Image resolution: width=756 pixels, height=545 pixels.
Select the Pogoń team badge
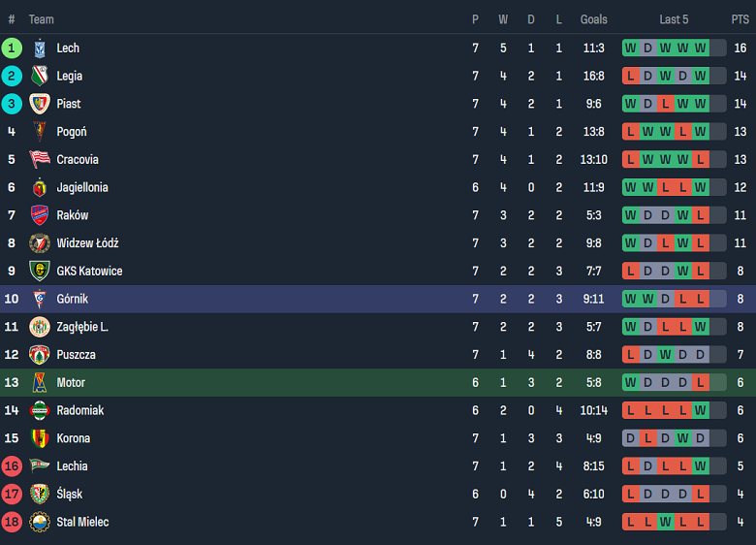(40, 132)
